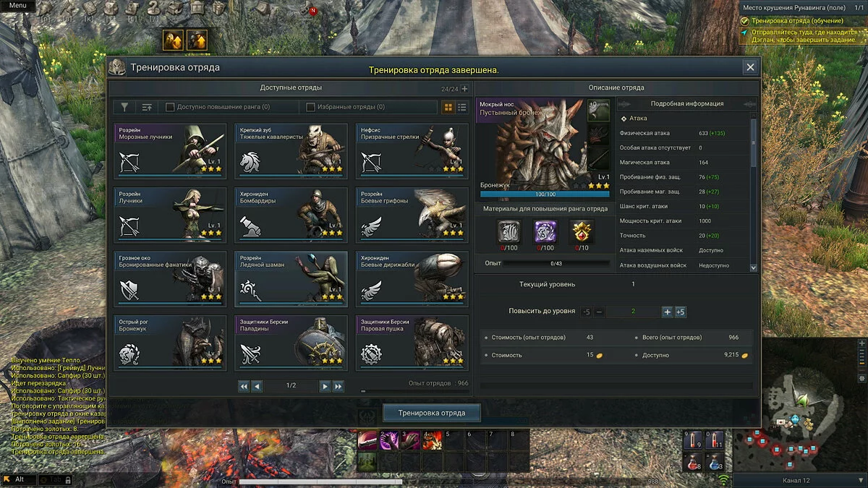
Task: Use red potion in slot 9
Action: coord(692,440)
